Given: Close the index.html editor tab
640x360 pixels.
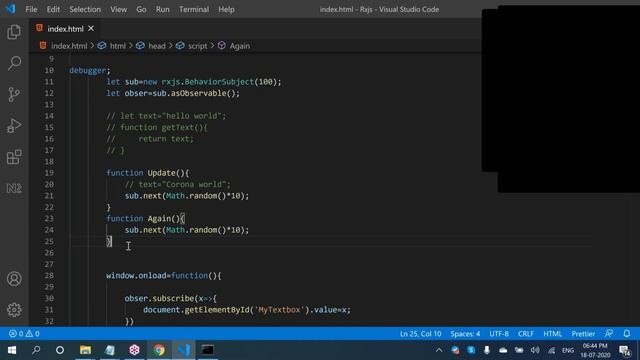Looking at the screenshot, I should tap(91, 28).
